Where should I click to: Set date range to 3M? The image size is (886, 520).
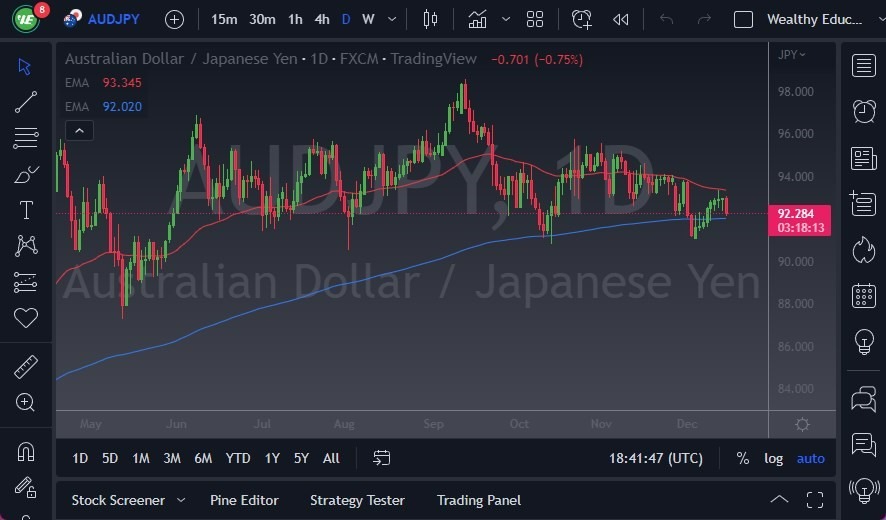click(x=172, y=458)
